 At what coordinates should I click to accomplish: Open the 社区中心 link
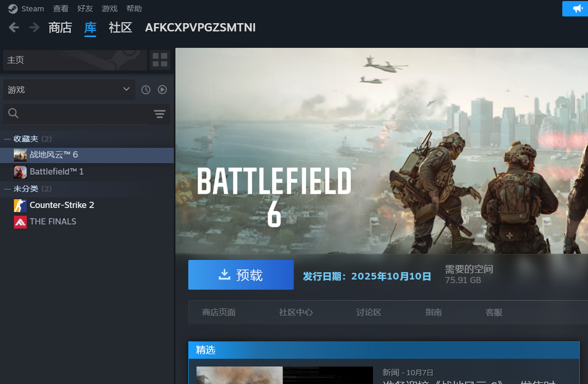(296, 313)
